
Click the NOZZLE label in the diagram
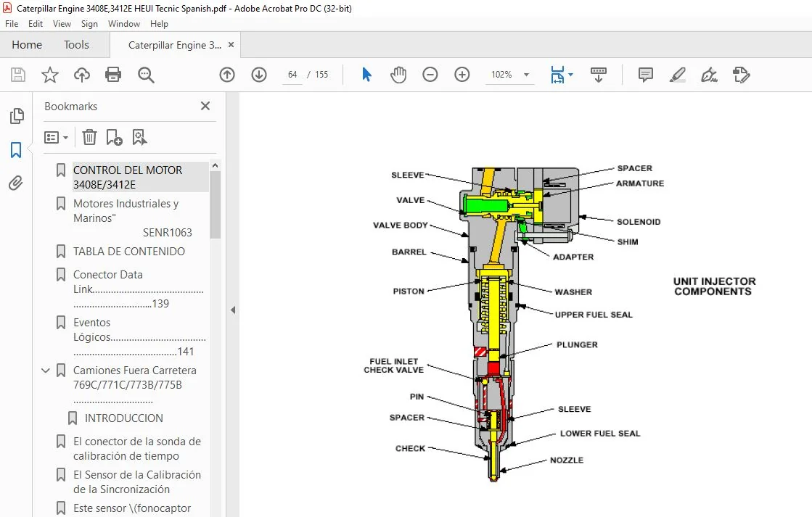[567, 460]
